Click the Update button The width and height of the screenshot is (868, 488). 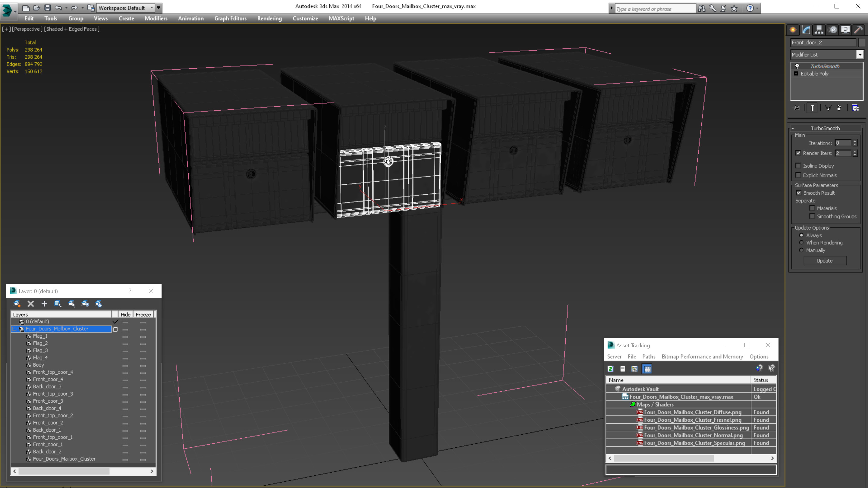(824, 261)
